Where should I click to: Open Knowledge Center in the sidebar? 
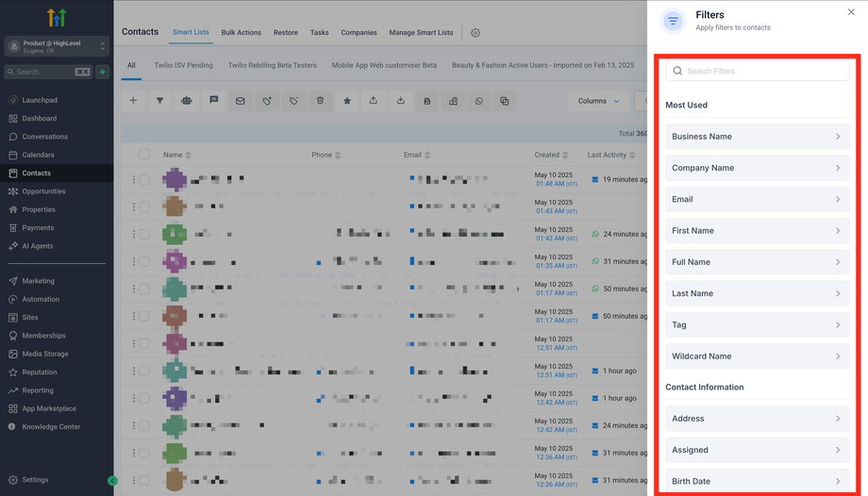point(51,427)
